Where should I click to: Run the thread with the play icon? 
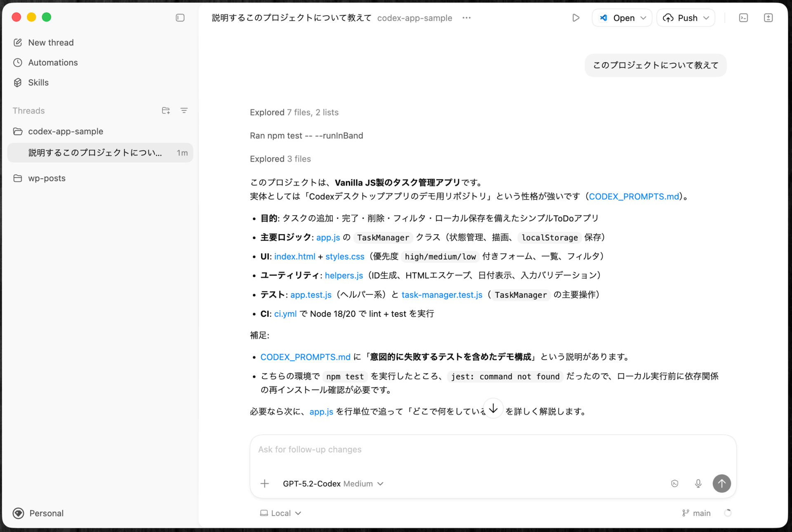point(576,18)
